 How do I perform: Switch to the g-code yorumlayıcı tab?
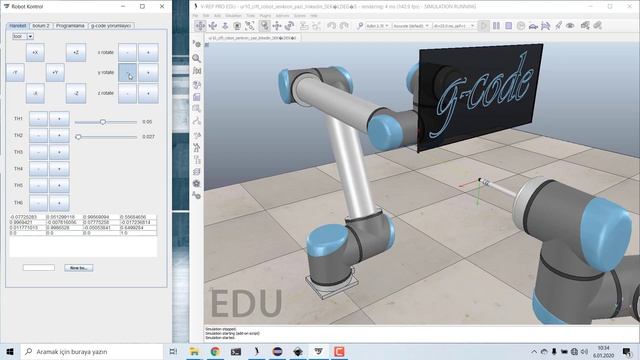pos(111,26)
